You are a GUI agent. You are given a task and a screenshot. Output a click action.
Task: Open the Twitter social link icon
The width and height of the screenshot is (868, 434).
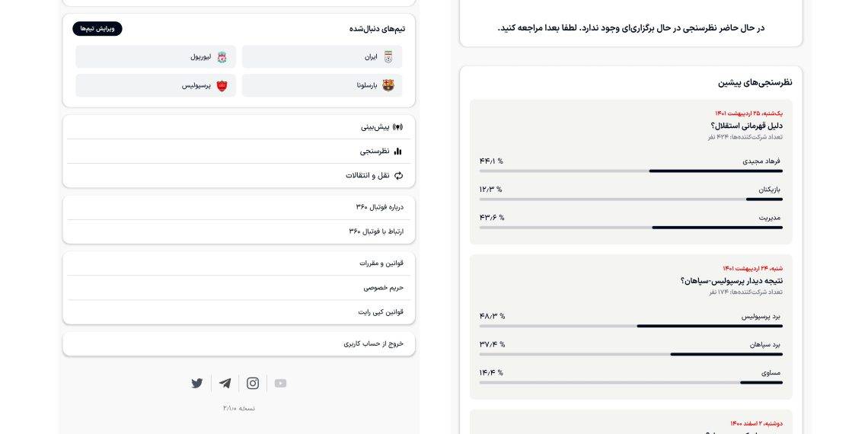pyautogui.click(x=197, y=383)
